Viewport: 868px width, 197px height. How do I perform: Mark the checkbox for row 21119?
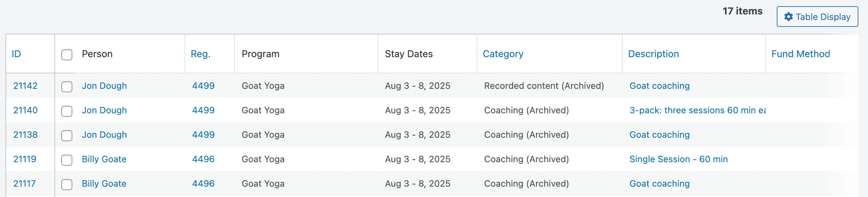[x=67, y=160]
